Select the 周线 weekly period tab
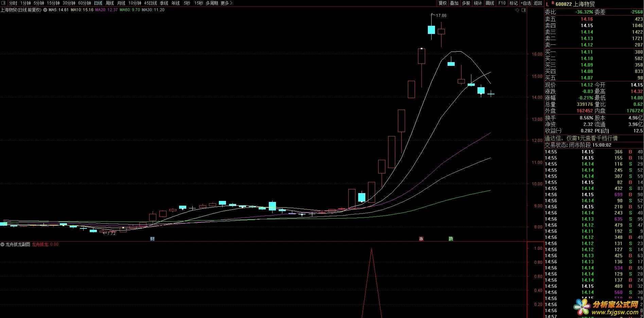This screenshot has width=644, height=318. pyautogui.click(x=110, y=3)
